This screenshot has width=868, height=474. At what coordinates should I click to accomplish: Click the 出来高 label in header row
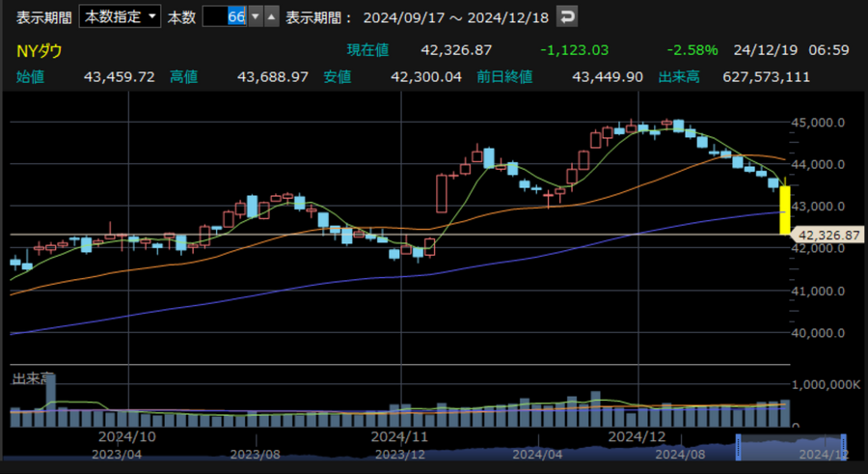click(679, 76)
